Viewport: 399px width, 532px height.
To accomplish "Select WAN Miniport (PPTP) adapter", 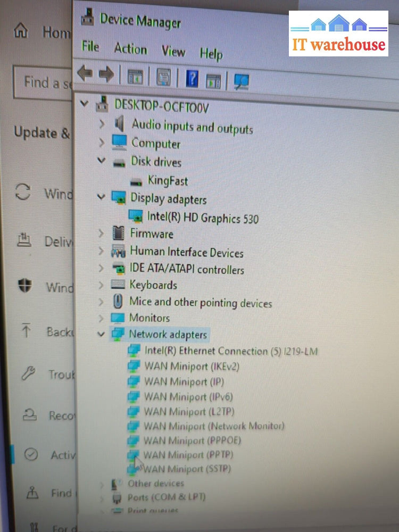I will click(188, 455).
